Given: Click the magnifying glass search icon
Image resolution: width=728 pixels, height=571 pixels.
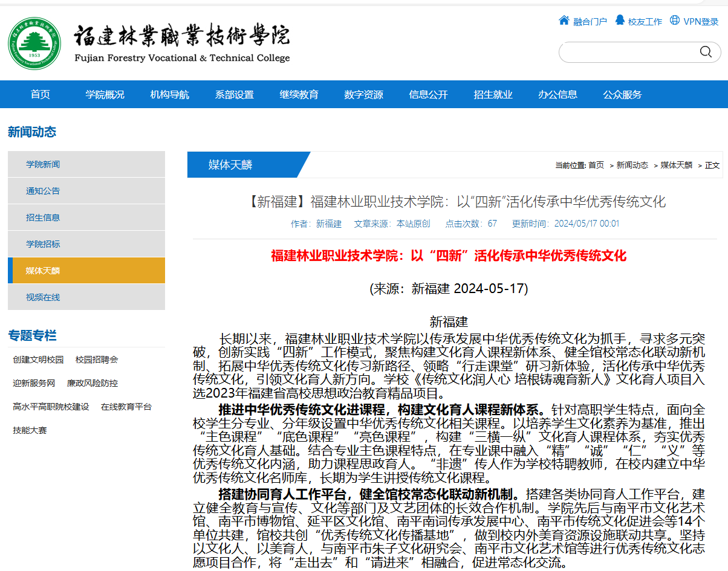Looking at the screenshot, I should click(x=706, y=52).
